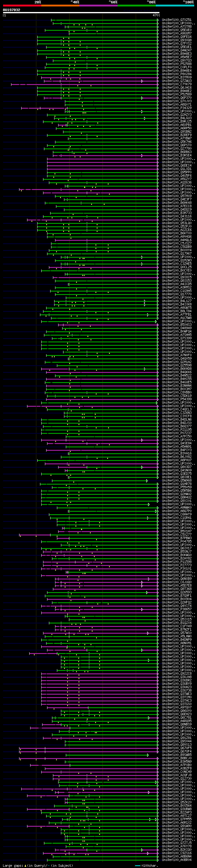The width and height of the screenshot is (197, 868).
Task: Select entry UniRef100_Q7FYS2
Action: coord(177,43)
